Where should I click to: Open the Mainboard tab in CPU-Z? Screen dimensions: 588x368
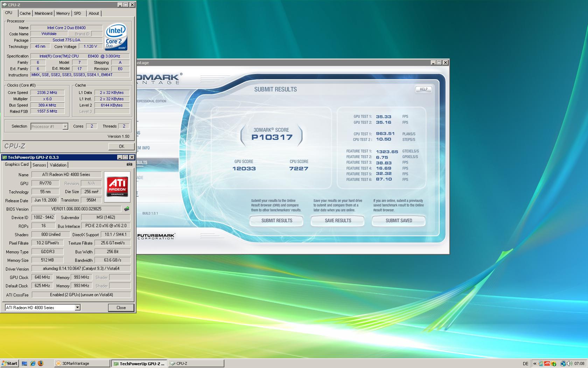(43, 13)
